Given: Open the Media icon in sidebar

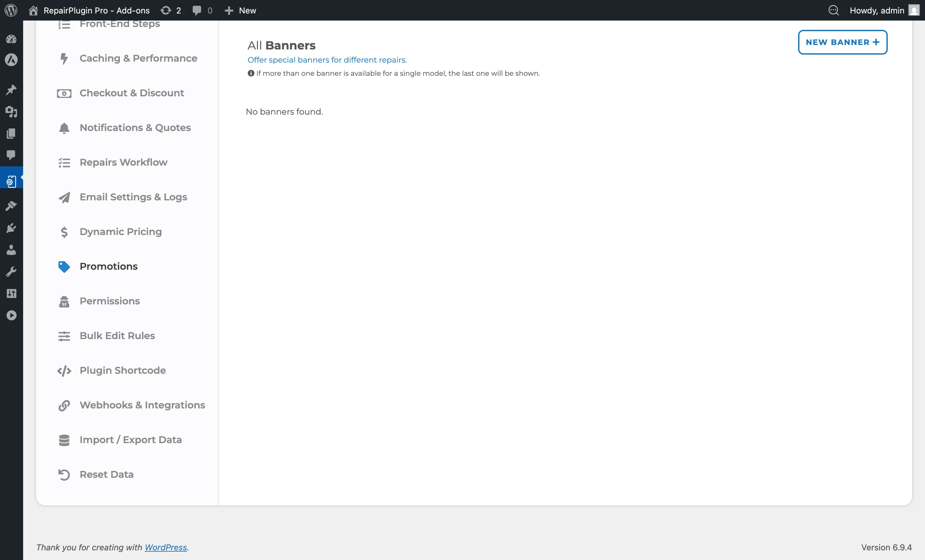Looking at the screenshot, I should click(x=11, y=111).
